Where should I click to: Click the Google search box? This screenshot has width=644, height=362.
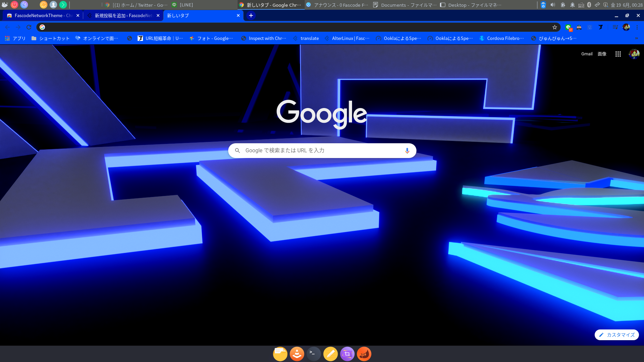pyautogui.click(x=322, y=151)
